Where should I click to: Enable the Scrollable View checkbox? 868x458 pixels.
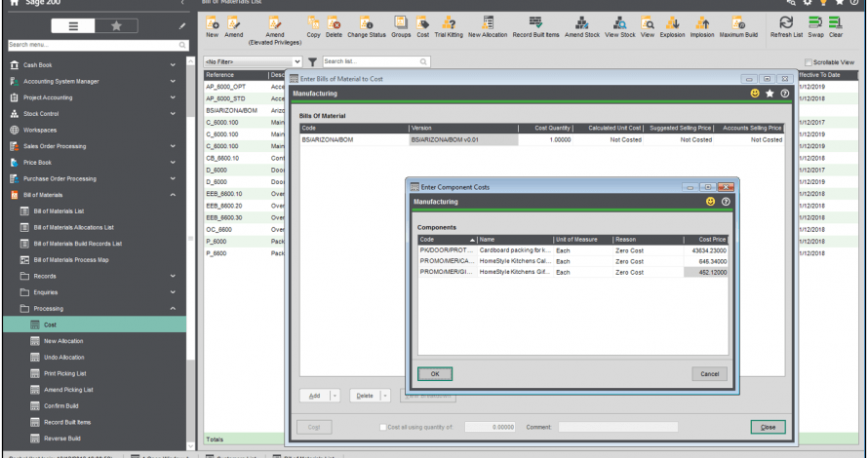coord(809,62)
